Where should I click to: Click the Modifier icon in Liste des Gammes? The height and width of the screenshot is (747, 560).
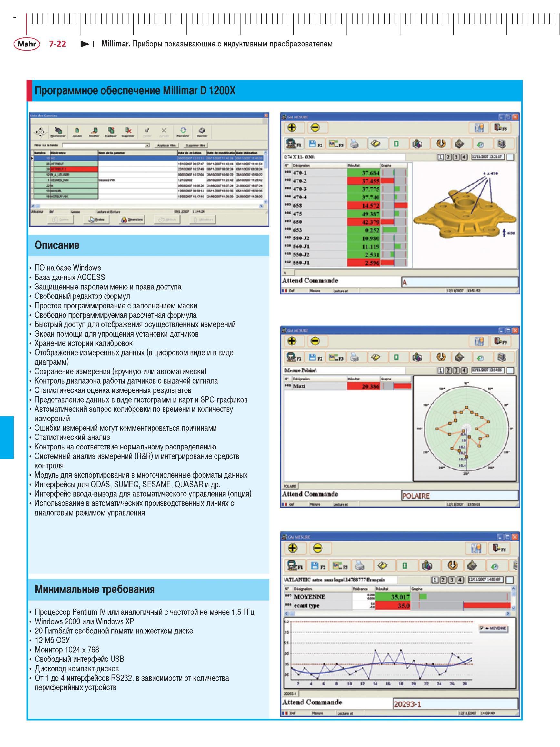[x=94, y=131]
